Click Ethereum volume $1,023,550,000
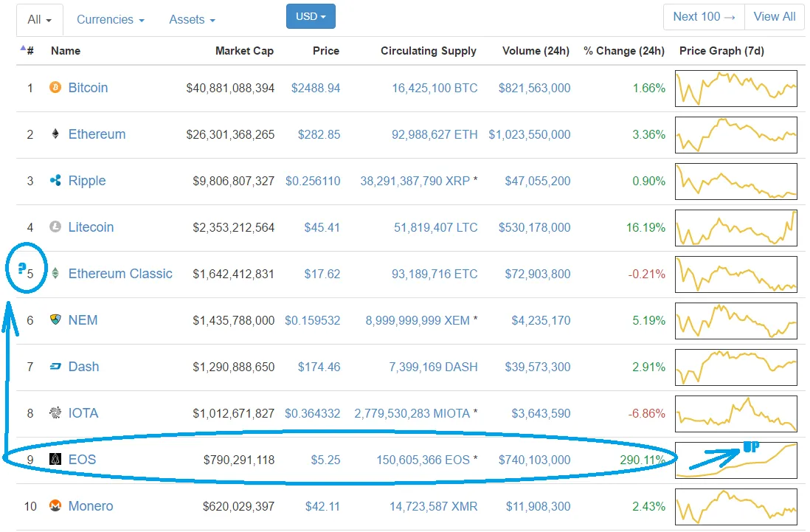This screenshot has height=532, width=810. (530, 134)
